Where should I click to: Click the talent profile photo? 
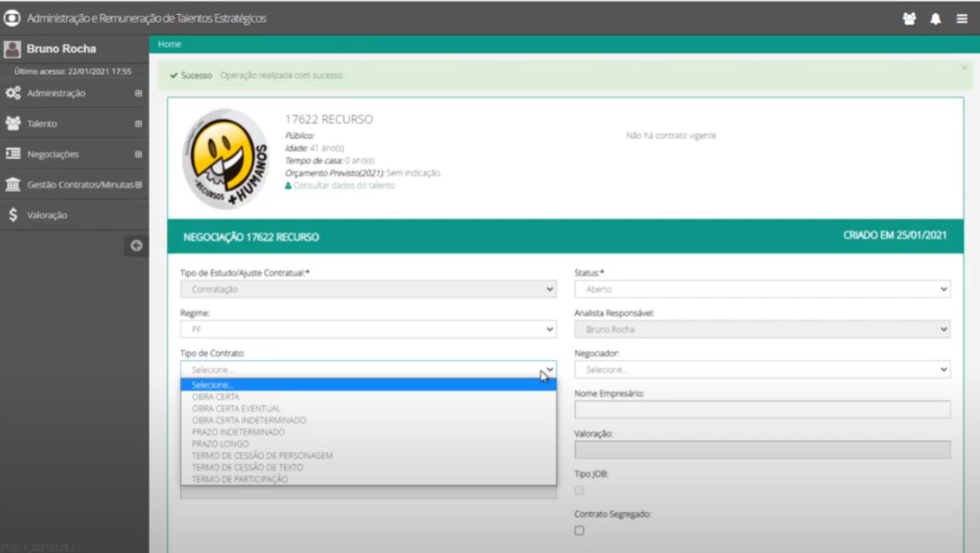[x=226, y=158]
